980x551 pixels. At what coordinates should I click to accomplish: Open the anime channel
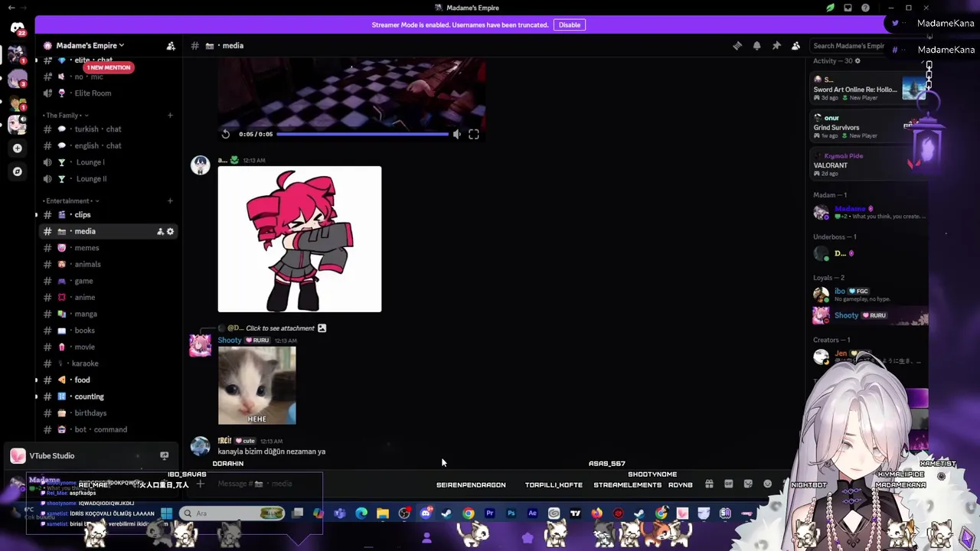108,297
